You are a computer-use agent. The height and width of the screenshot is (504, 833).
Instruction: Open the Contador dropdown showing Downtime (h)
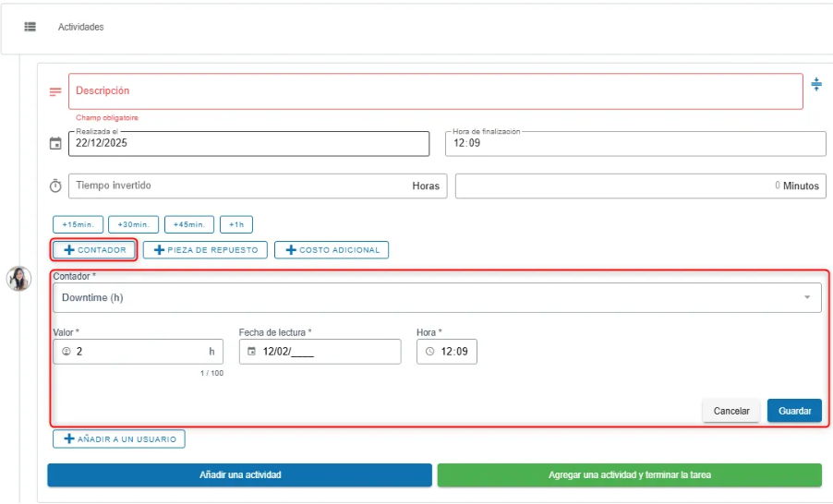[x=437, y=297]
